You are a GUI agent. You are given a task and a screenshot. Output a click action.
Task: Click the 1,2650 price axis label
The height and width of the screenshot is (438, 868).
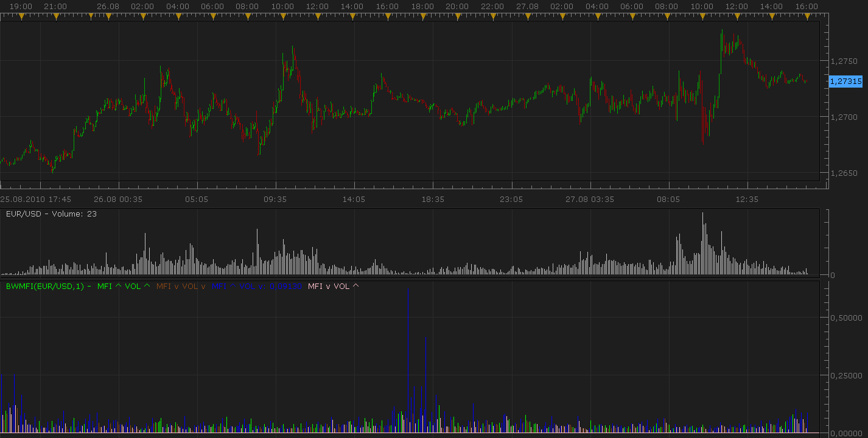844,173
